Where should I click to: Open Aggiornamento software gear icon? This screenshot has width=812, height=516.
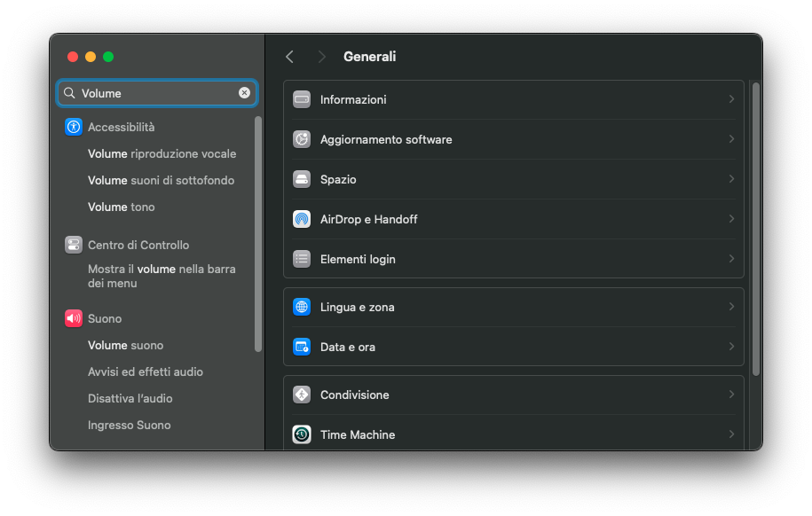click(302, 139)
